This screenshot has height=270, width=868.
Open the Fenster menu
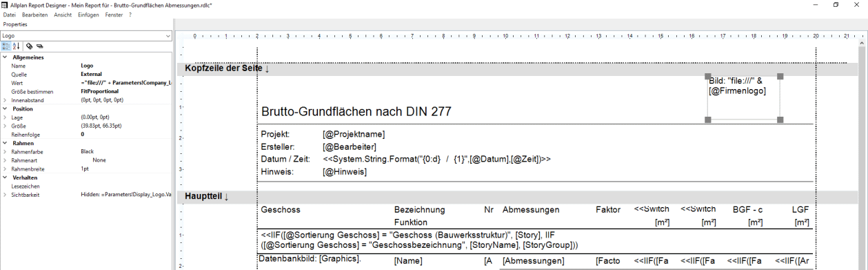[114, 15]
